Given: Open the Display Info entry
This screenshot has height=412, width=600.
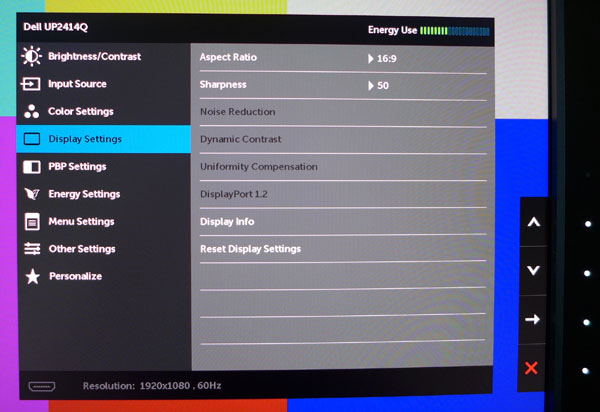Looking at the screenshot, I should coord(227,221).
